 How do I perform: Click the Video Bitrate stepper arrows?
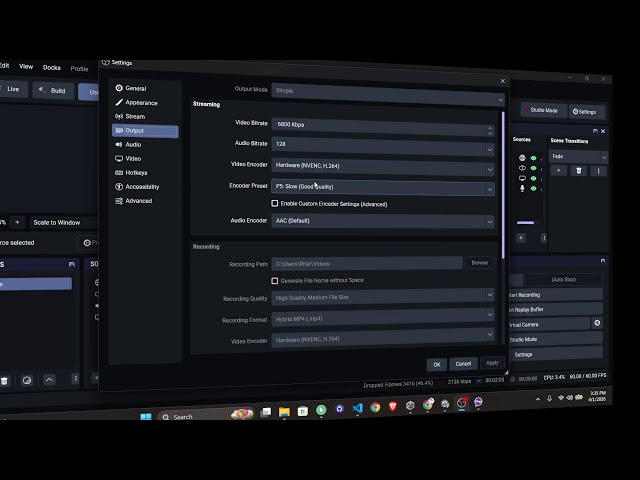point(490,130)
